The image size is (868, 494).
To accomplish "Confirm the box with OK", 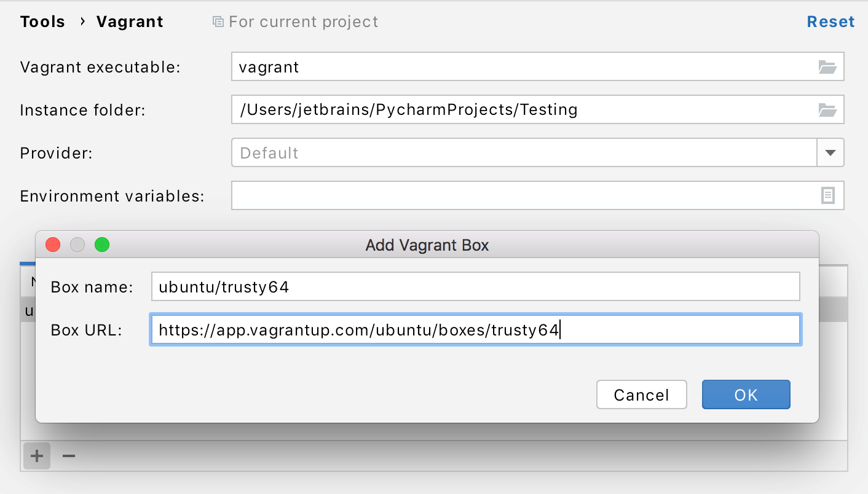I will [x=746, y=394].
